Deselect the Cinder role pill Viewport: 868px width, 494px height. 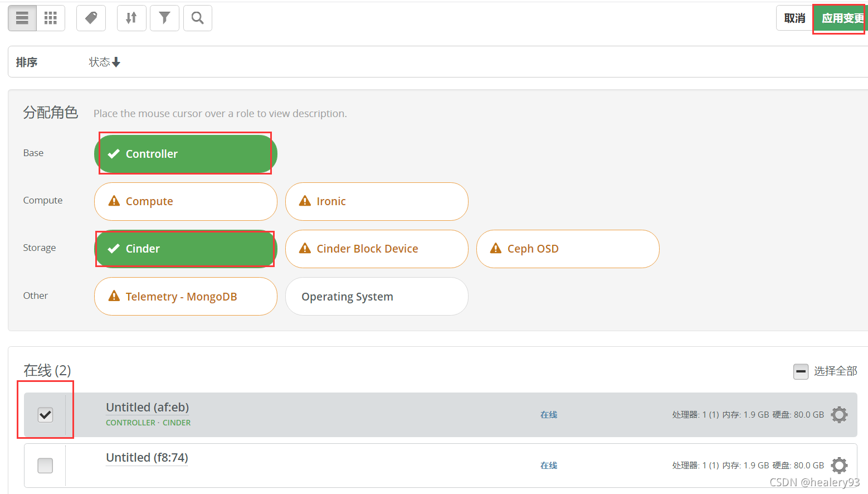[x=185, y=249]
